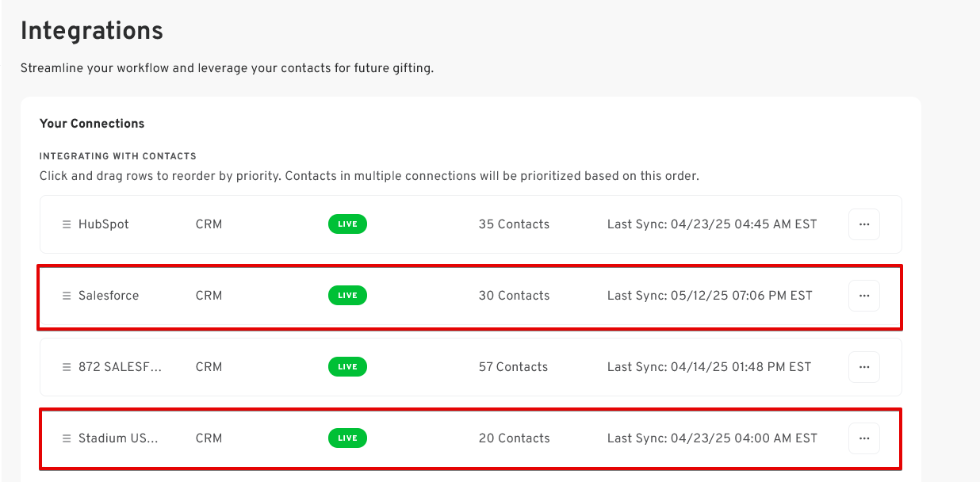Open the 872 SALESF... row three-dot menu
Viewport: 980px width, 482px height.
pos(864,367)
